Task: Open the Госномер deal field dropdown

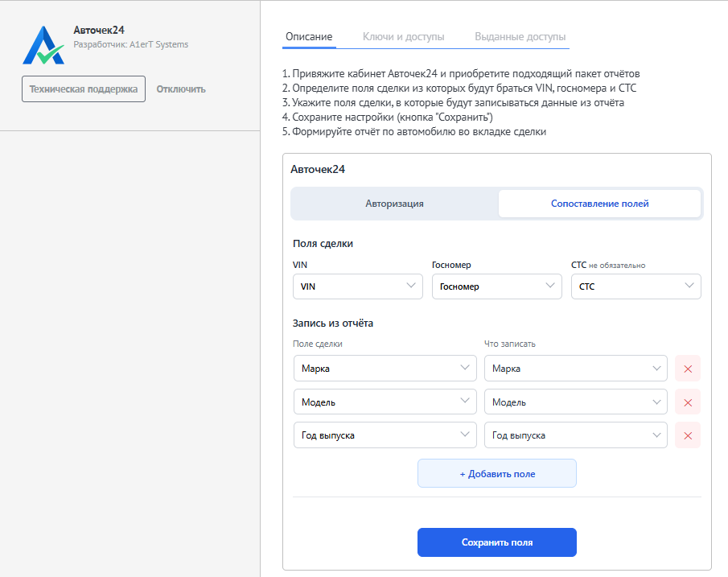Action: [x=497, y=286]
